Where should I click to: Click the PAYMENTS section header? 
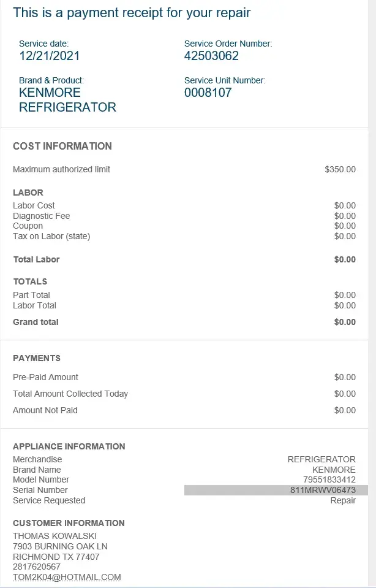point(37,358)
